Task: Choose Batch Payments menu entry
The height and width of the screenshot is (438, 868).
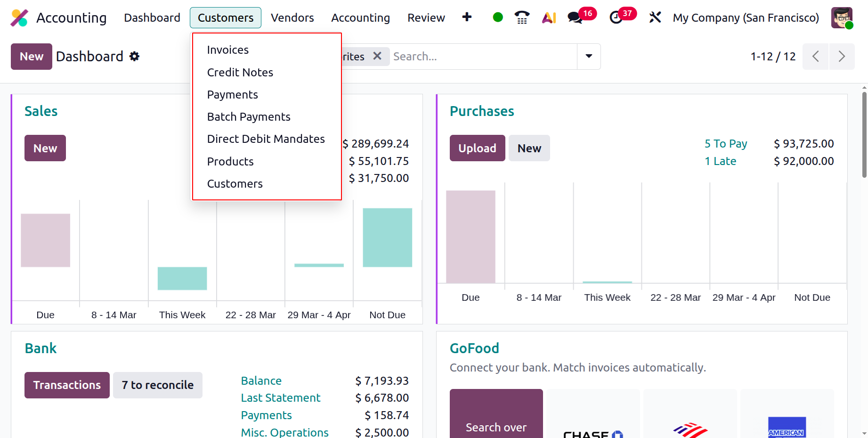Action: [x=249, y=116]
